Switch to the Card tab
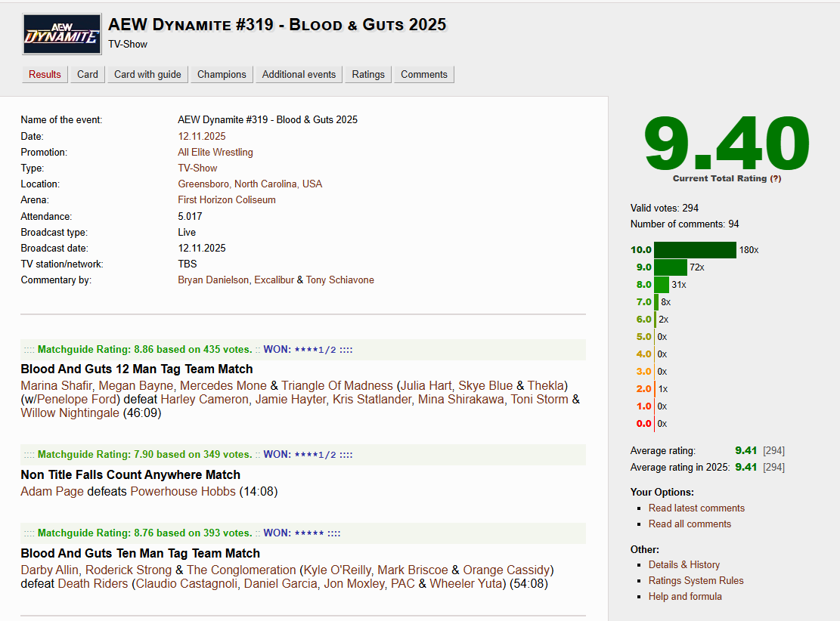This screenshot has width=840, height=621. [x=88, y=74]
